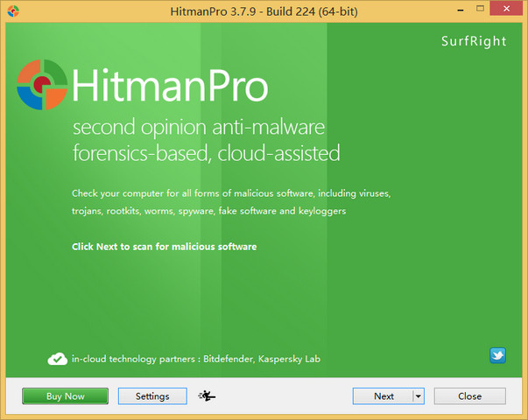The width and height of the screenshot is (528, 420).
Task: Click the "second opinion anti-malware" tagline
Action: pos(199,128)
